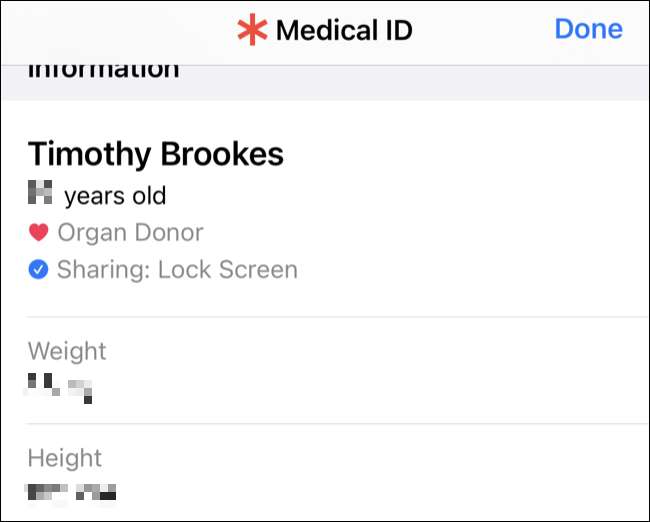The image size is (650, 522).
Task: Click the red asterisk Medical ID icon
Action: coord(252,30)
